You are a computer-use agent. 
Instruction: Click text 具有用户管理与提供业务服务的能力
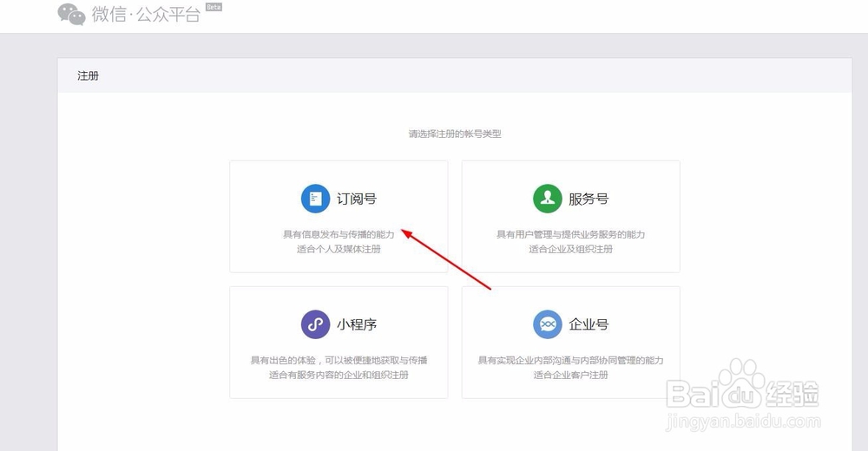(x=571, y=235)
